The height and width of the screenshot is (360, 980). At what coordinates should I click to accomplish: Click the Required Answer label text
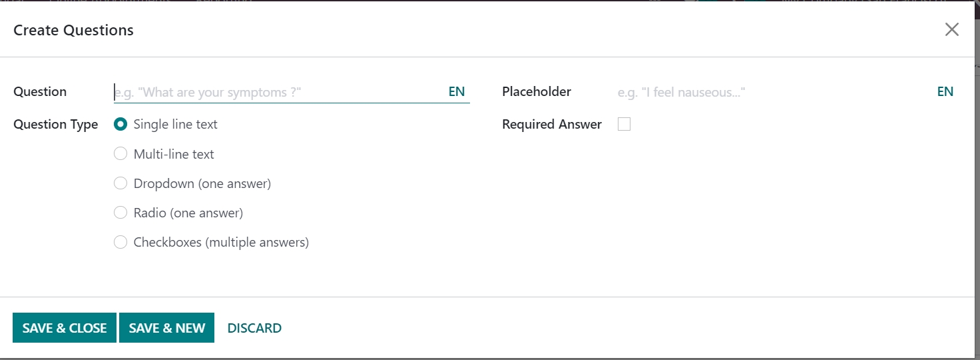point(552,125)
